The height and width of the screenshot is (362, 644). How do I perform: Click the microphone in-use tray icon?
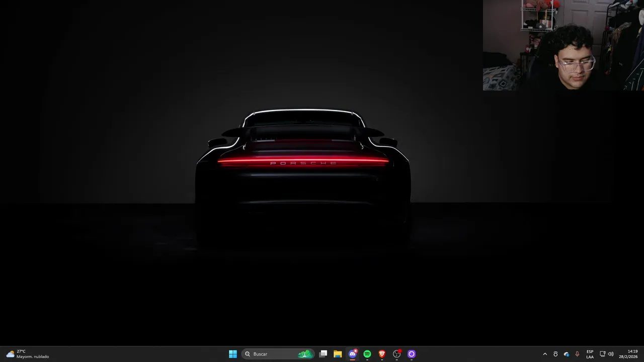[577, 354]
